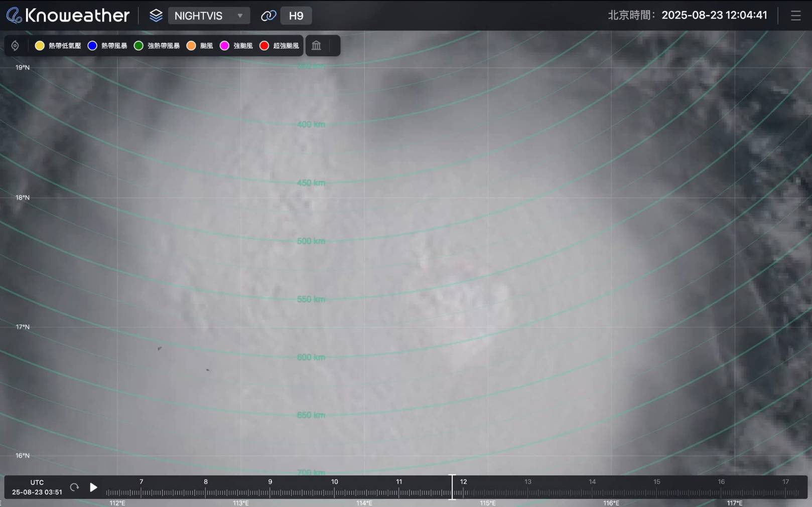The height and width of the screenshot is (507, 812).
Task: Click the link chain icon
Action: point(268,16)
